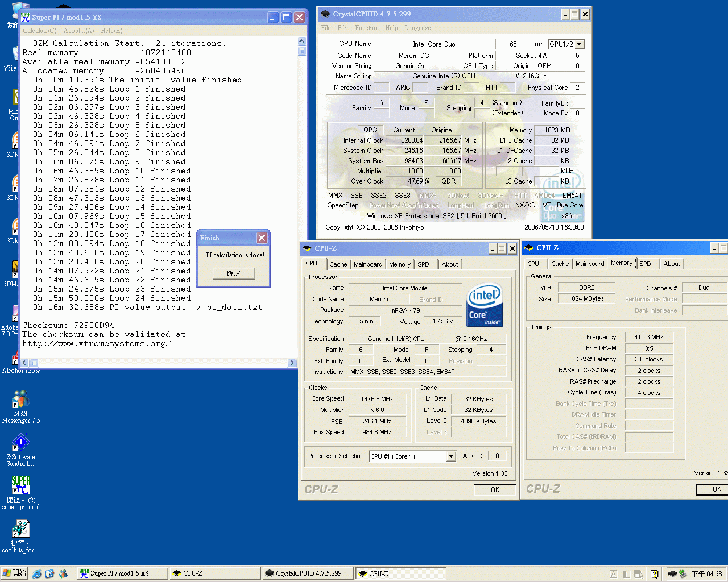Open File menu in CrystalCPUID
728x582 pixels.
pyautogui.click(x=326, y=28)
